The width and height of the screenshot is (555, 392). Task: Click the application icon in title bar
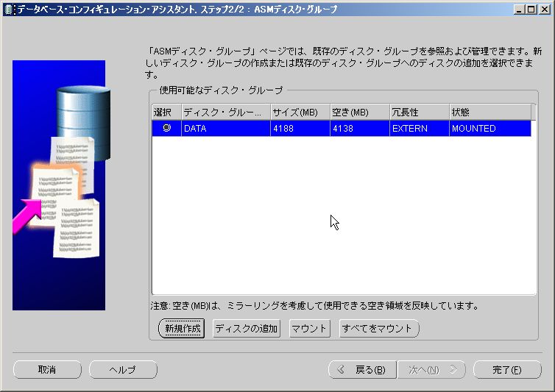[x=9, y=10]
